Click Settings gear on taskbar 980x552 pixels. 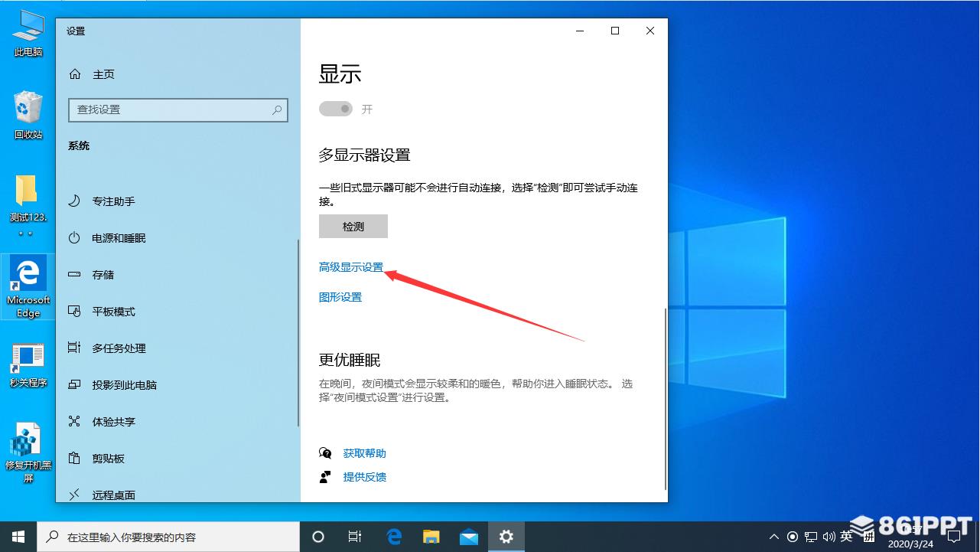(x=506, y=537)
